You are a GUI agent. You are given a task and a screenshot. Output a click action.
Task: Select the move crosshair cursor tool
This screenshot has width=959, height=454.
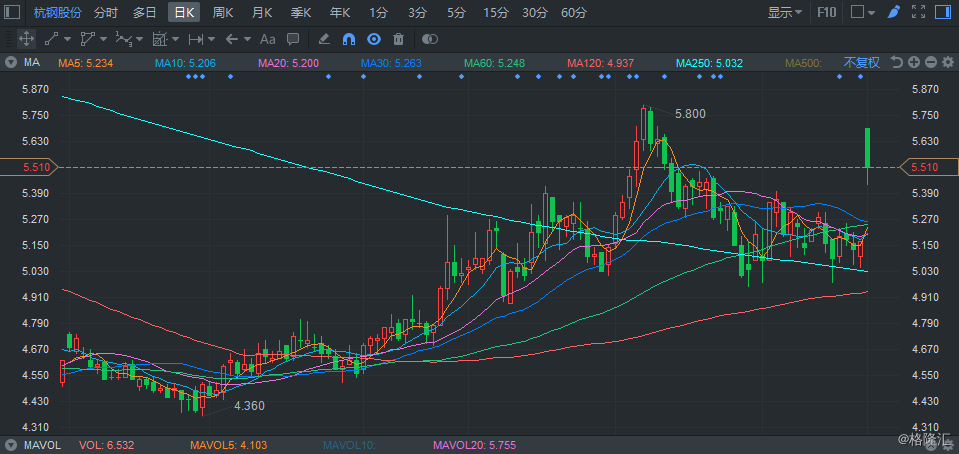[27, 39]
